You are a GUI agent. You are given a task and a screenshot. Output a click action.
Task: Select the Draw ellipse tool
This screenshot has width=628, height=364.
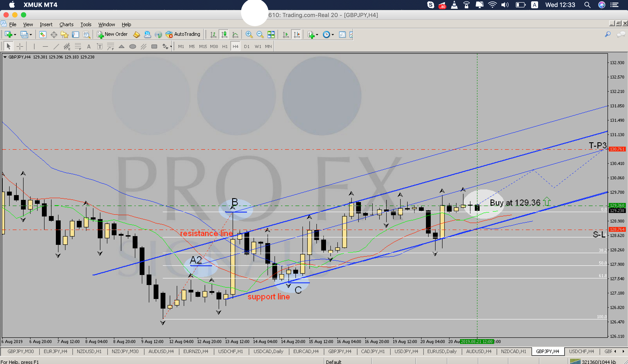coord(133,46)
